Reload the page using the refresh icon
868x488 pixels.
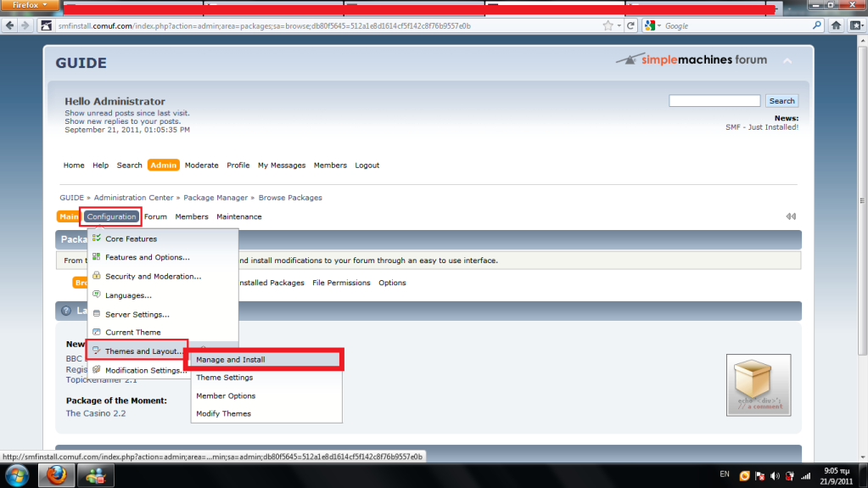coord(630,26)
